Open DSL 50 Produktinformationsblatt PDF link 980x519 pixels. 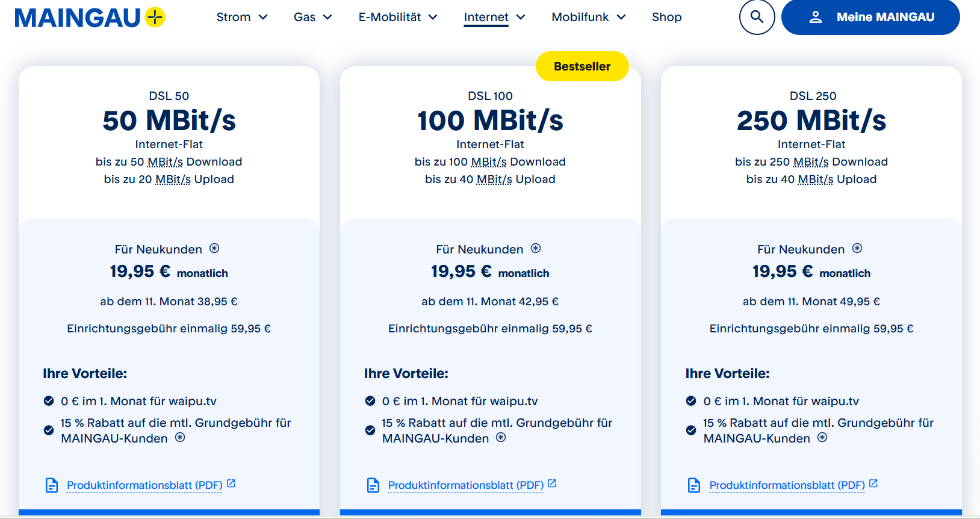point(144,485)
